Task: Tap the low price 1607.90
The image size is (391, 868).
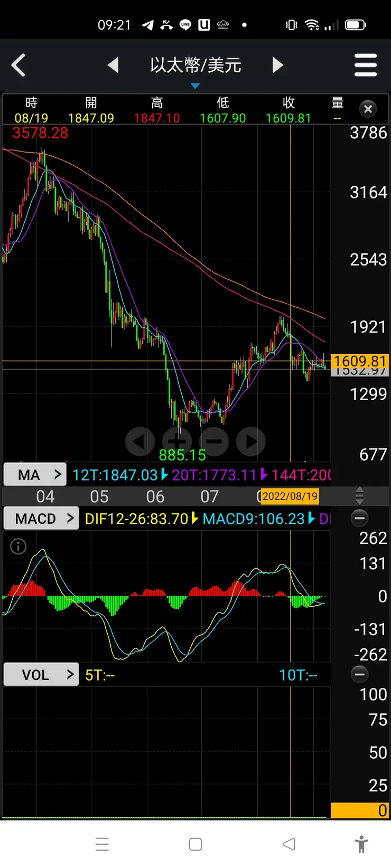Action: [x=222, y=118]
